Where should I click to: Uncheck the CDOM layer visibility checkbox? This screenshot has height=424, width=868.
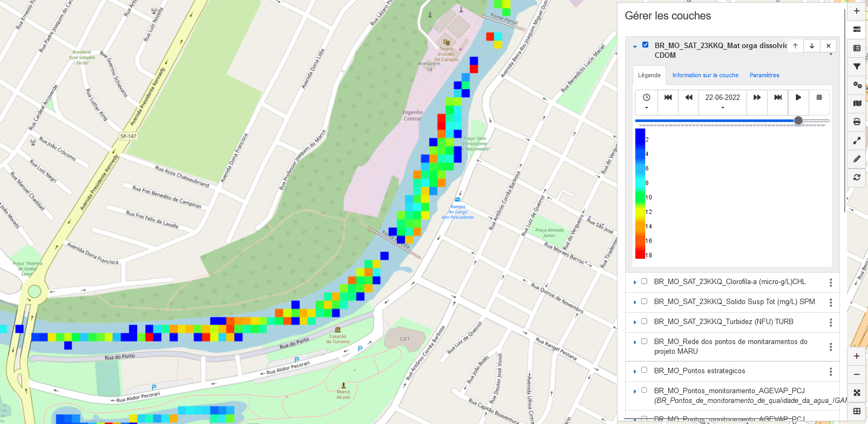645,45
